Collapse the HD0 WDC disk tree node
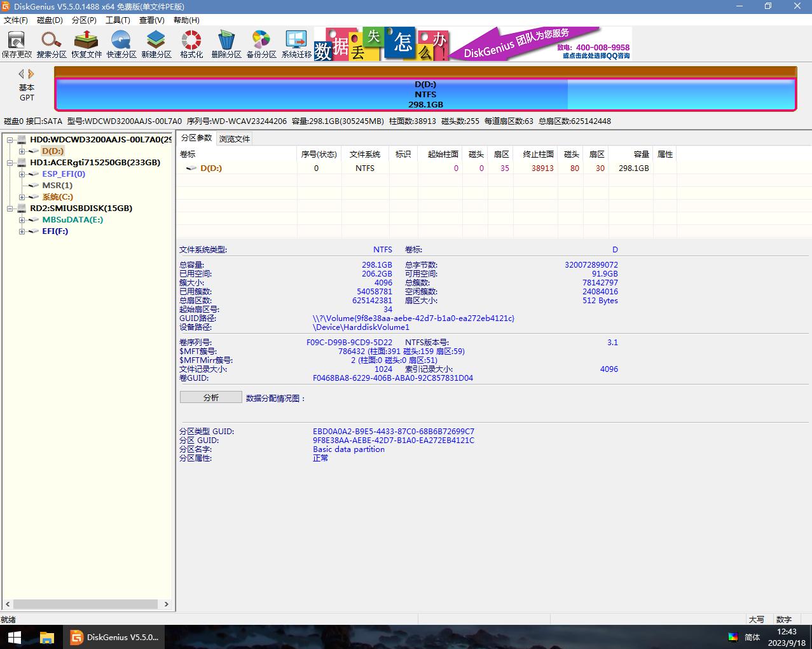Screen dimensions: 812x649 (x=10, y=140)
